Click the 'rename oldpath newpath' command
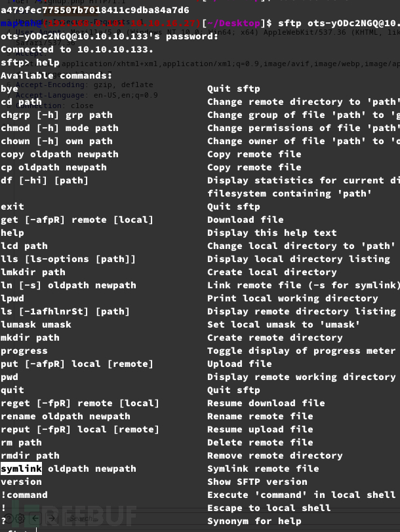The height and width of the screenshot is (532, 400). tap(65, 416)
